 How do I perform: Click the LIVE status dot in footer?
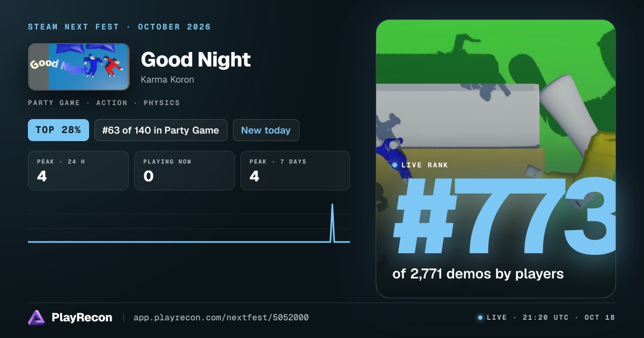coord(480,318)
